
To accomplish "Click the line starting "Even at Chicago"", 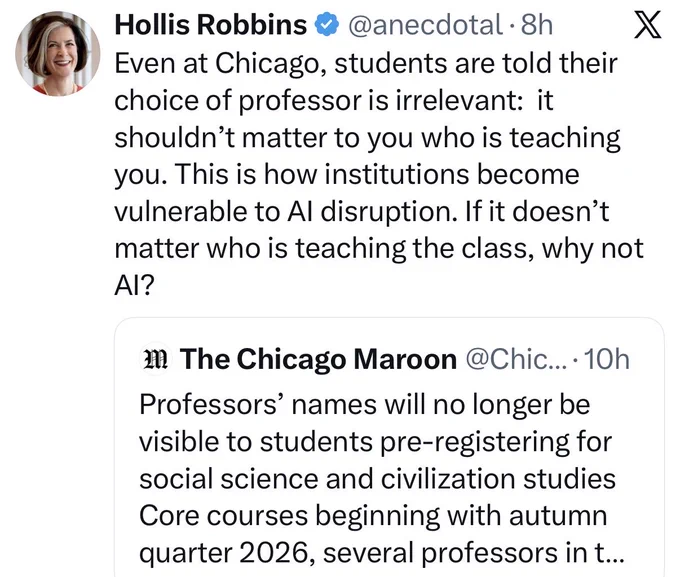I will pos(366,63).
